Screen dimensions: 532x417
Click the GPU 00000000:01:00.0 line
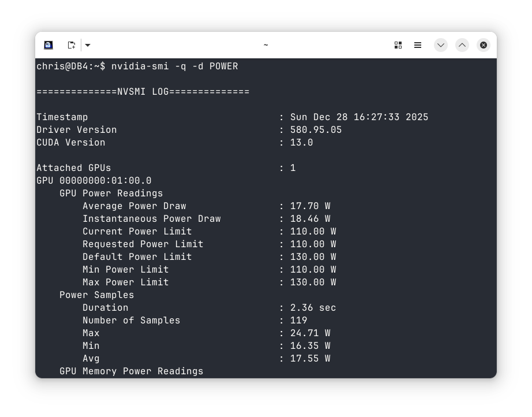coord(94,181)
